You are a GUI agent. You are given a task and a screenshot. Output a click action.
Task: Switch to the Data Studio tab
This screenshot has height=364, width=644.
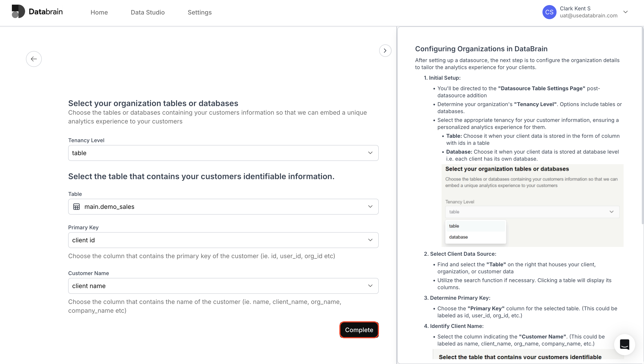coord(147,12)
